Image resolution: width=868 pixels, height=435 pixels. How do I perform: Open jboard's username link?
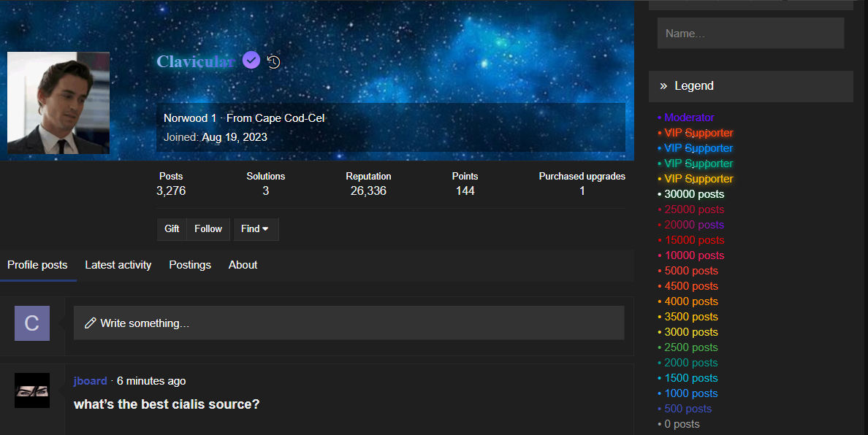(90, 381)
